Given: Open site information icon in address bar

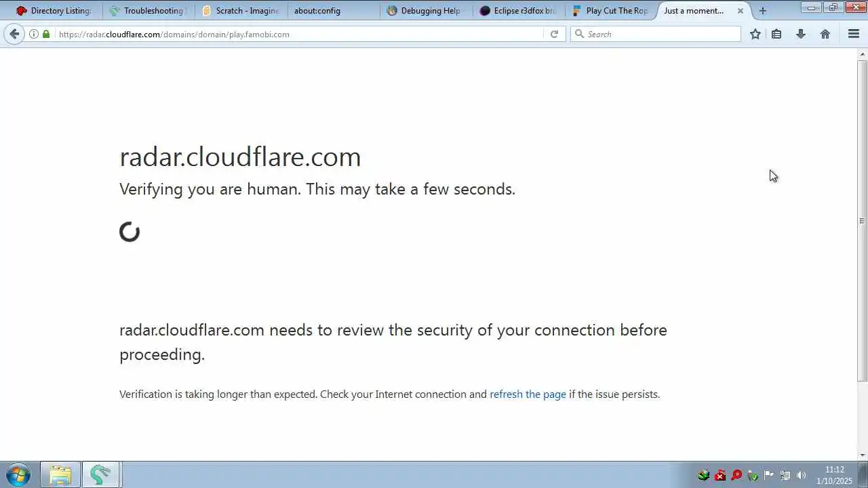Looking at the screenshot, I should click(34, 34).
